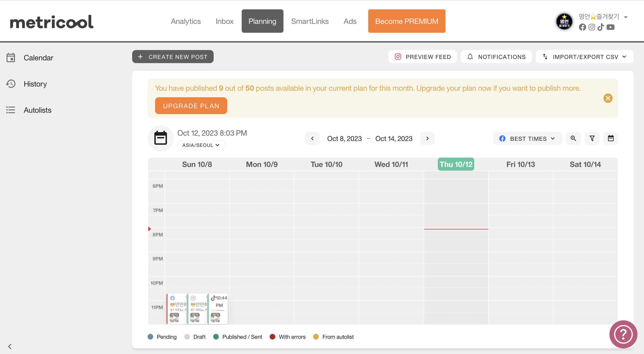Dismiss the plan usage banner
The height and width of the screenshot is (354, 644).
tap(608, 98)
